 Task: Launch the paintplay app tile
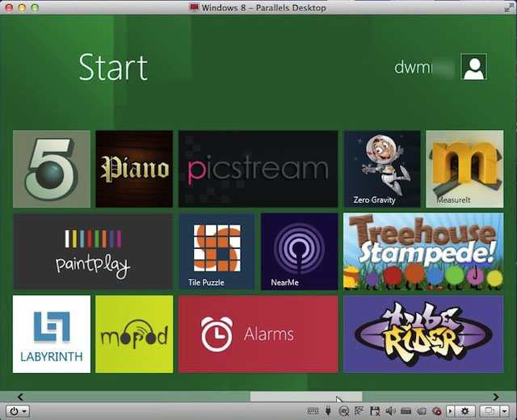93,251
